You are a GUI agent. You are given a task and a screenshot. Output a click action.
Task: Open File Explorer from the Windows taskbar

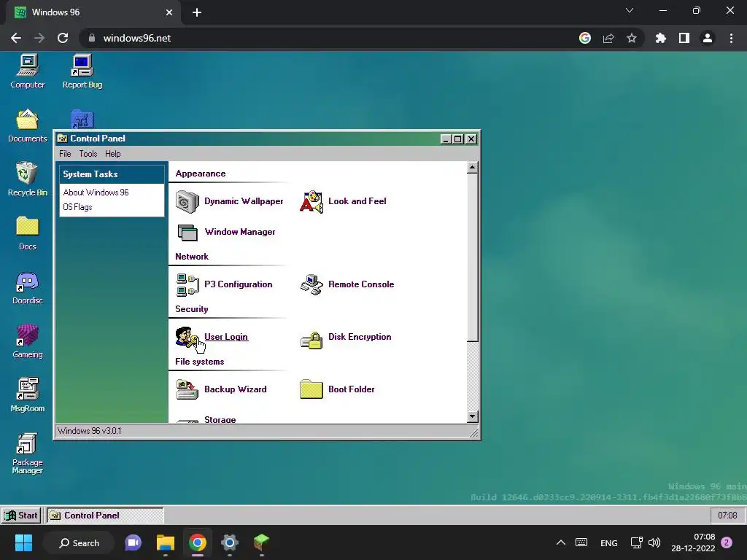166,542
